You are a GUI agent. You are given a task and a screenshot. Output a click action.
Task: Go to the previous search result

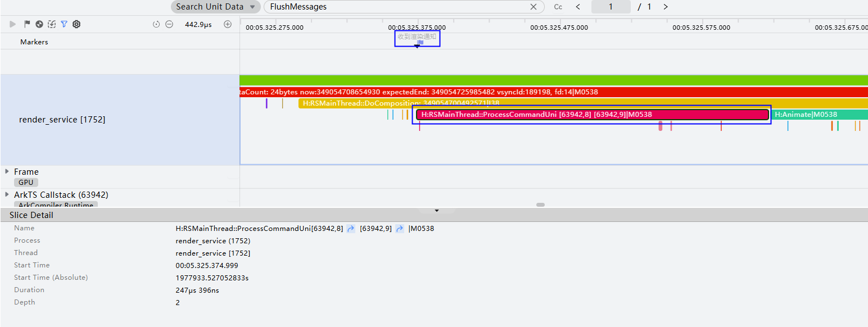(x=578, y=7)
